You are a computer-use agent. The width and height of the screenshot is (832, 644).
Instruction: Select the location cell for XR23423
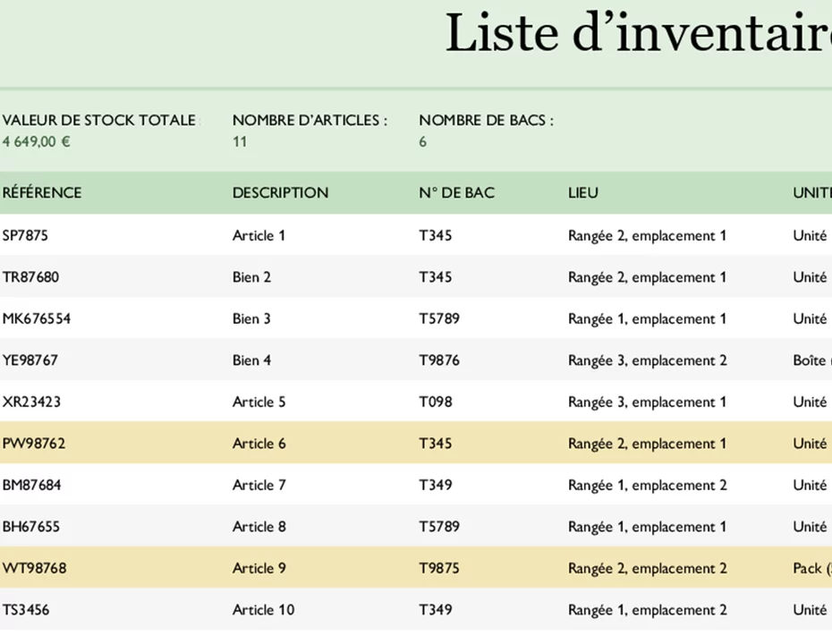[x=647, y=402]
